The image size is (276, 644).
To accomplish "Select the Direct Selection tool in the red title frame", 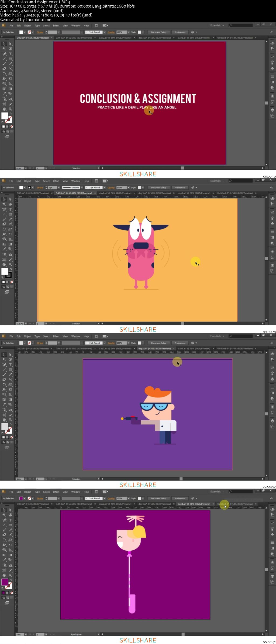I will [x=10, y=44].
